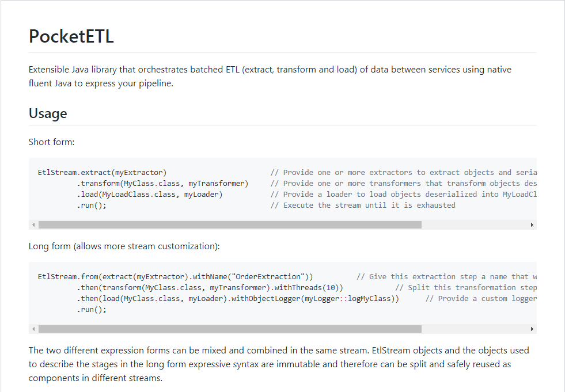Click right scroll arrow under short form code
The width and height of the screenshot is (565, 392).
(532, 225)
